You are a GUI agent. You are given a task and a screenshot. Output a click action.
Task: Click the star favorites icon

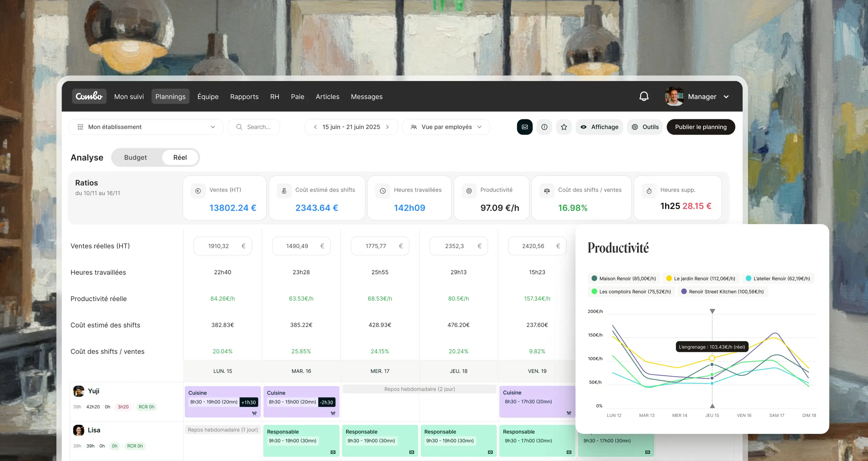564,127
